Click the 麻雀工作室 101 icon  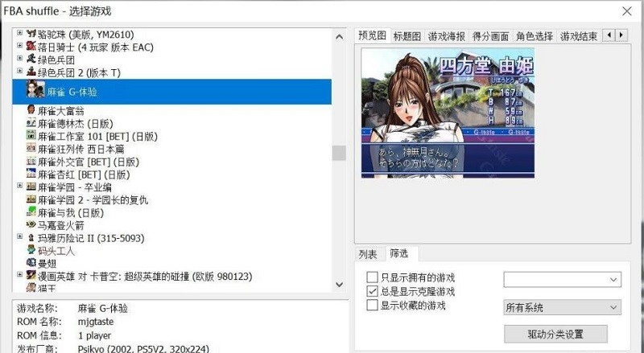pos(31,135)
